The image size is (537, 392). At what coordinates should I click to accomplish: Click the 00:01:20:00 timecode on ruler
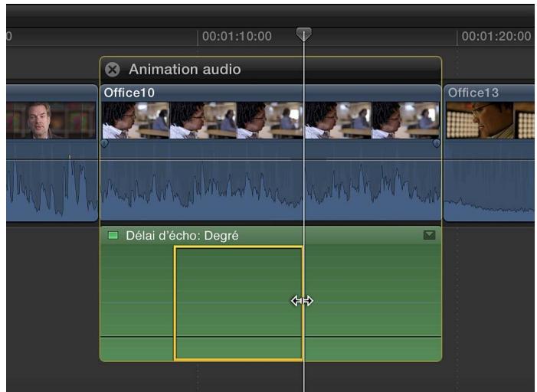pyautogui.click(x=496, y=36)
